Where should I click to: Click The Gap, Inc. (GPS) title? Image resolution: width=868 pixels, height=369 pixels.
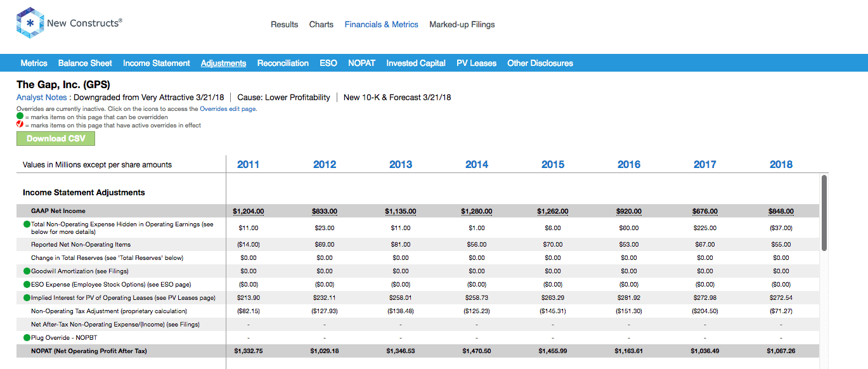tap(63, 84)
